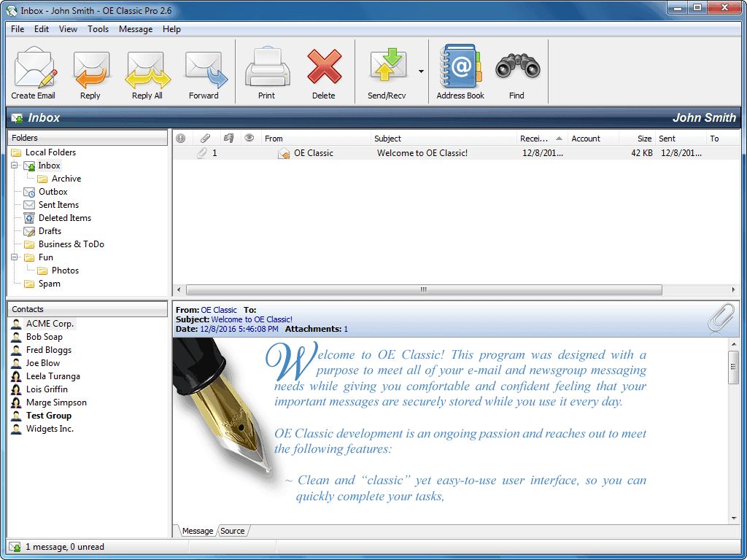Collapse the Inbox folder tree
Screen dimensions: 747x560
point(13,165)
